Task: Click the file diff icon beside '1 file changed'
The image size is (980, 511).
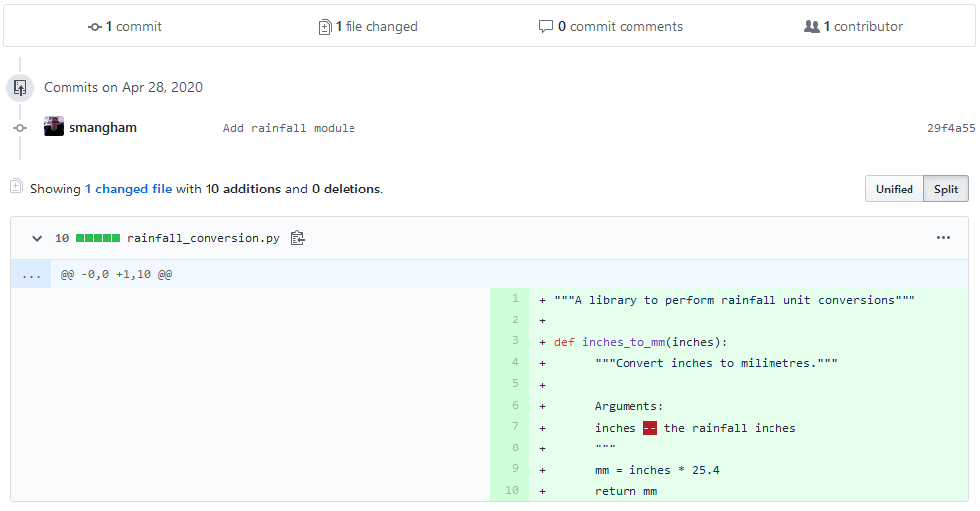Action: 325,27
